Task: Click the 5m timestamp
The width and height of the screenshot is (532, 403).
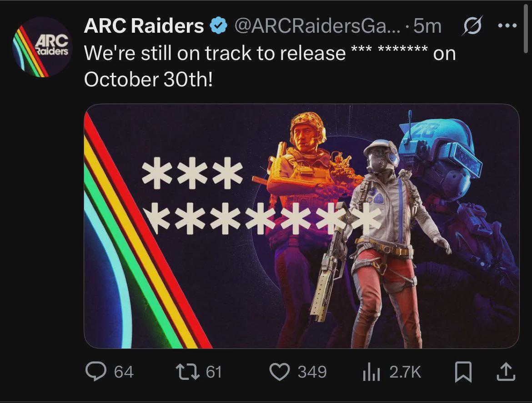Action: point(427,26)
